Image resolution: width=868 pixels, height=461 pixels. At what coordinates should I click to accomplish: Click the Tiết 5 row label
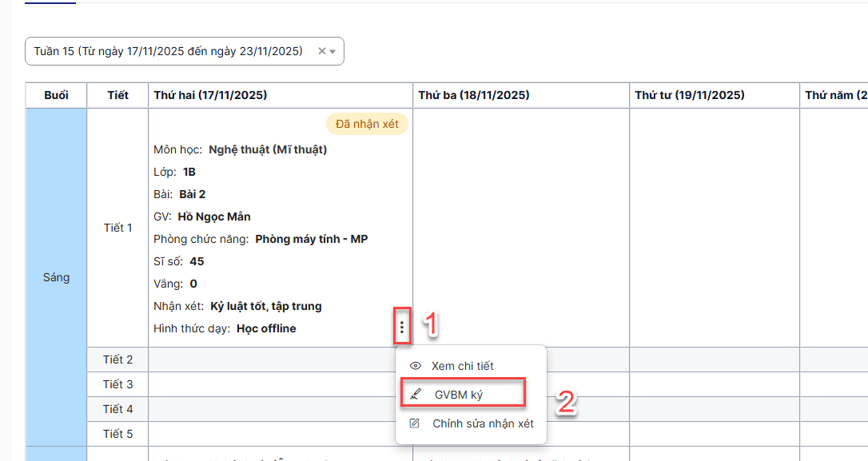118,434
